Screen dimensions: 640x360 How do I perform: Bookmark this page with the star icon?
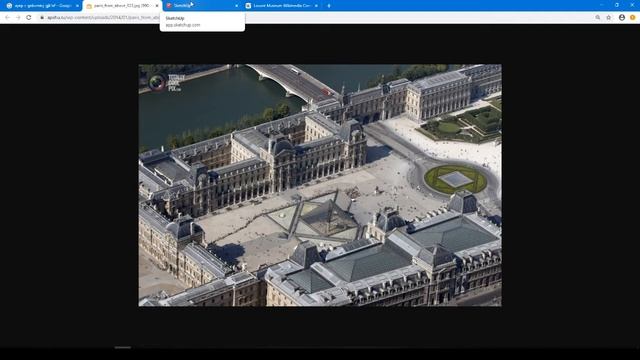pos(609,18)
